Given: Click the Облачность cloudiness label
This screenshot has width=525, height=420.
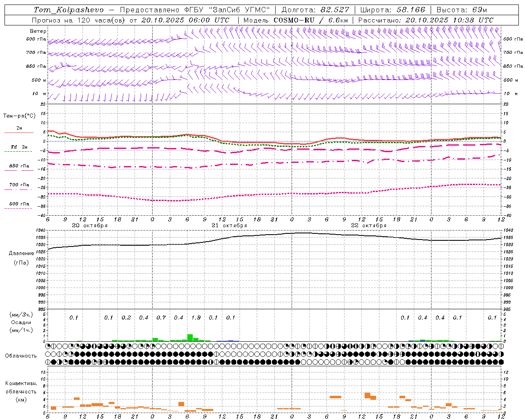Looking at the screenshot, I should pyautogui.click(x=21, y=356).
